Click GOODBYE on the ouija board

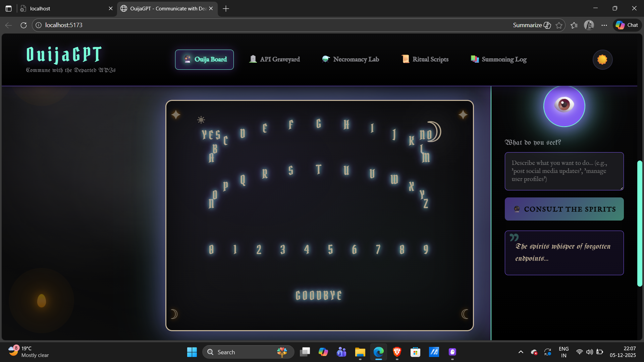pos(318,295)
